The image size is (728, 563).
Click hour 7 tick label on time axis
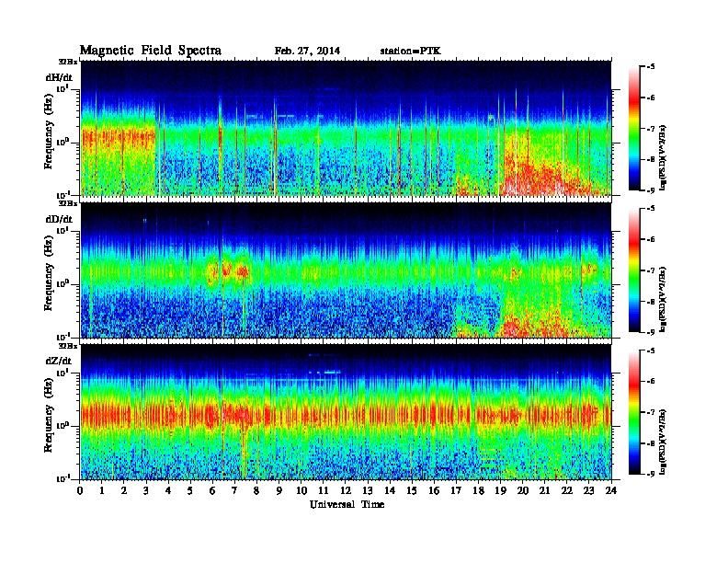(x=235, y=490)
